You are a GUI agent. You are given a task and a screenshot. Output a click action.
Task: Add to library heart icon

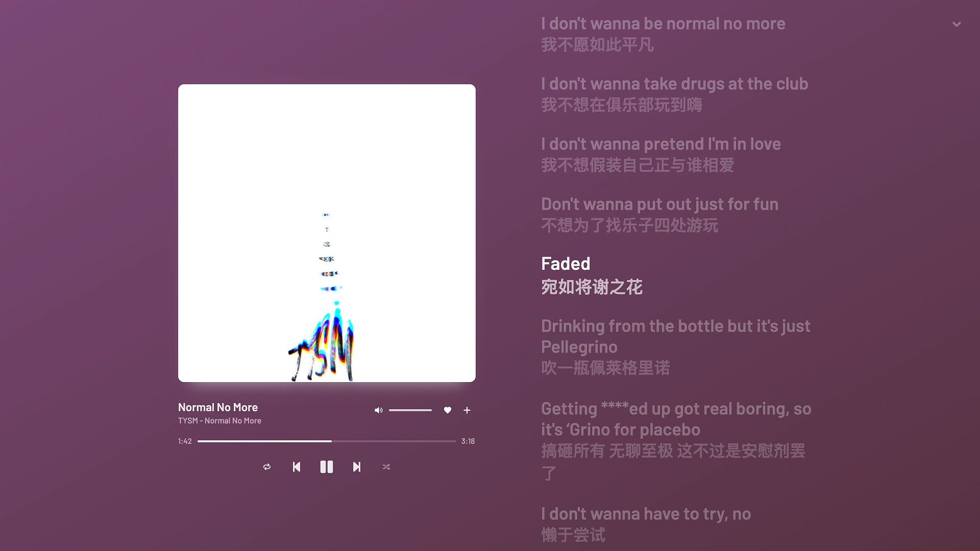(448, 410)
